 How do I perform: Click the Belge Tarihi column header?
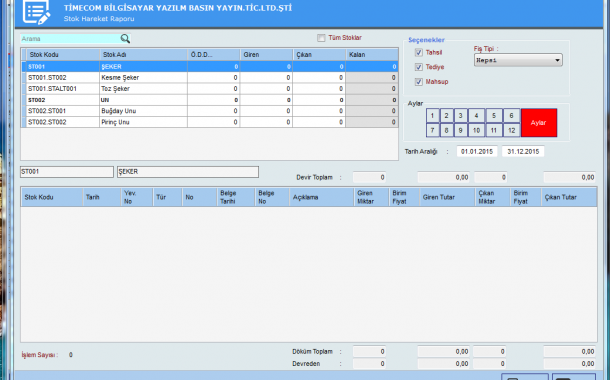point(236,197)
